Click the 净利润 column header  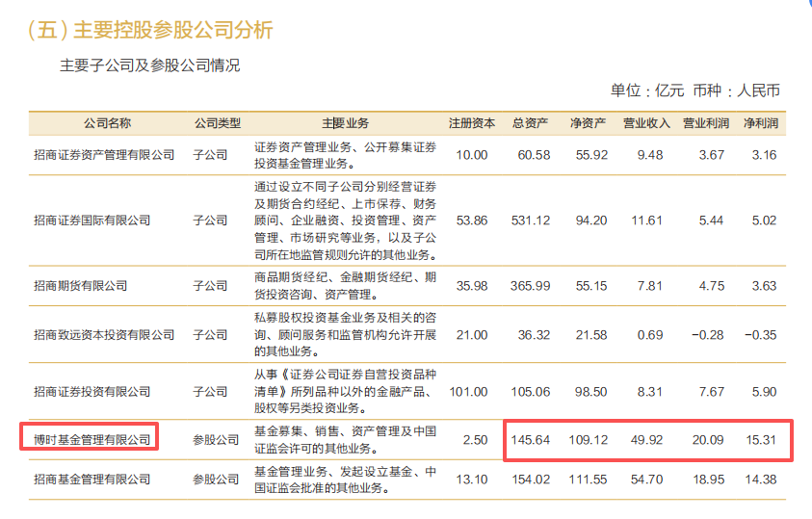763,123
